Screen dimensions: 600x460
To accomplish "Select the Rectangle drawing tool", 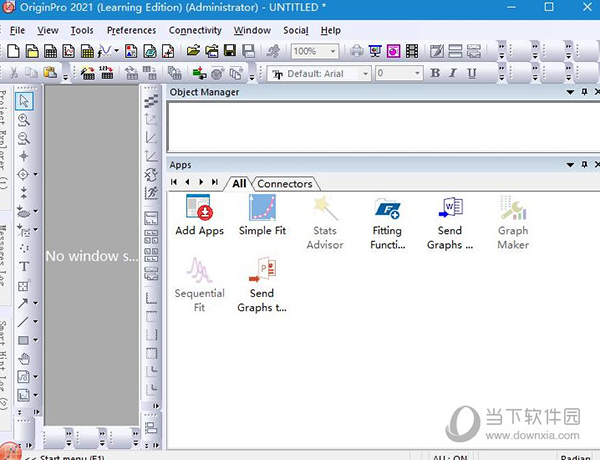I will (23, 340).
